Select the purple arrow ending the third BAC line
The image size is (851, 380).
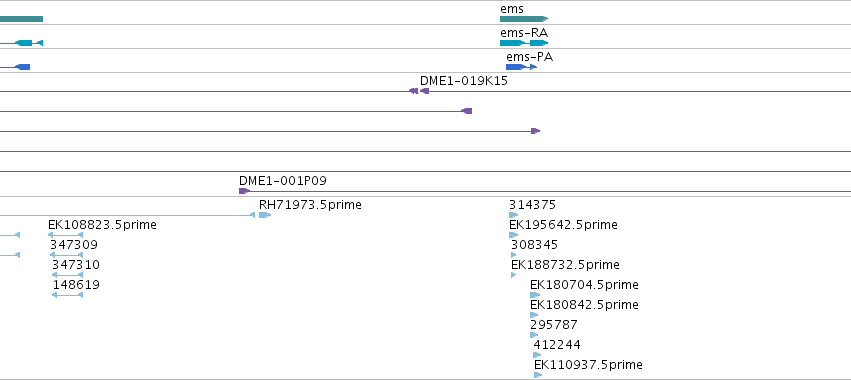tap(535, 131)
